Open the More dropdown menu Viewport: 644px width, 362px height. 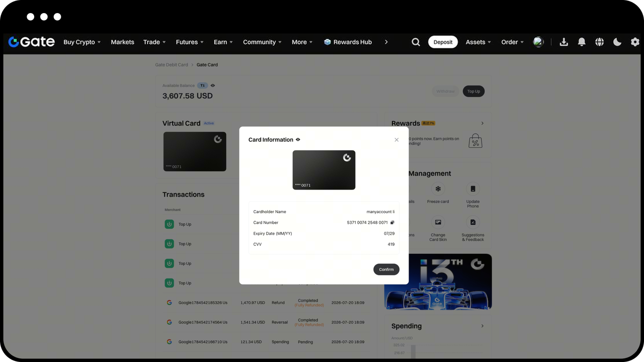pos(302,42)
